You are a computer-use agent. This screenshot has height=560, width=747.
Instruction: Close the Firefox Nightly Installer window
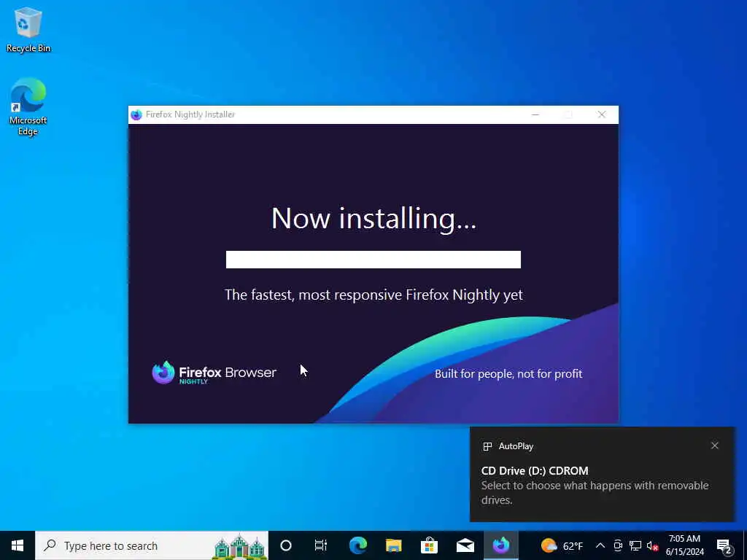(602, 114)
